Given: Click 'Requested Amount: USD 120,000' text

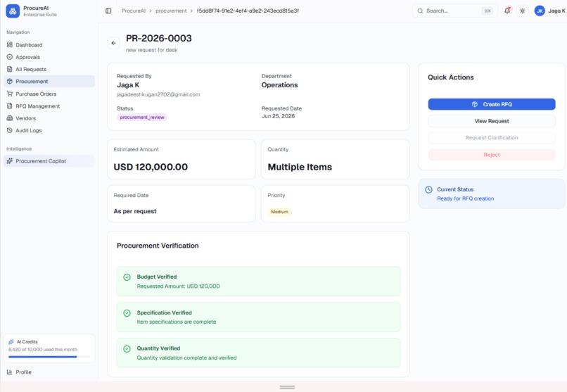Looking at the screenshot, I should pos(178,286).
